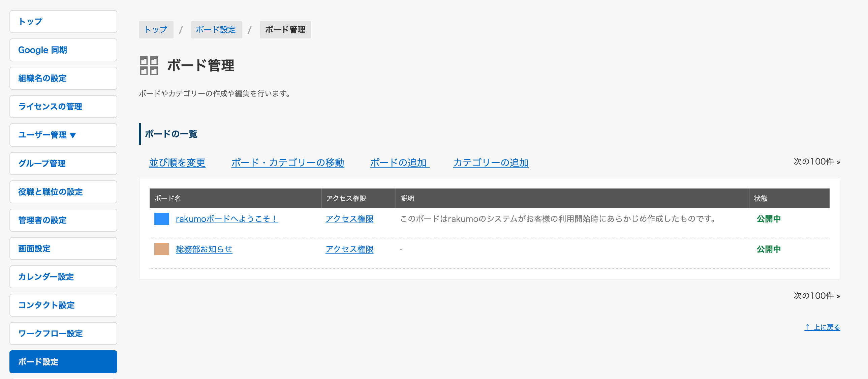Click the トップ breadcrumb link
This screenshot has height=379, width=868.
156,30
